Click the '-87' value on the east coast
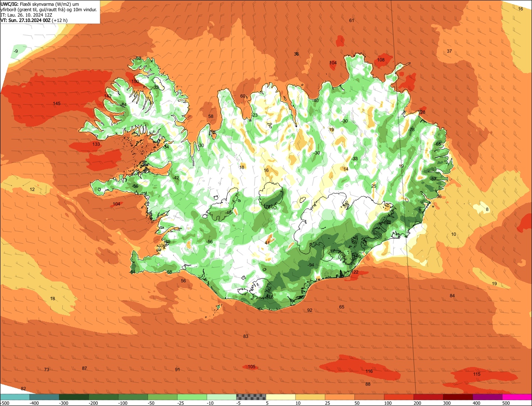The image size is (532, 406). [x=433, y=179]
